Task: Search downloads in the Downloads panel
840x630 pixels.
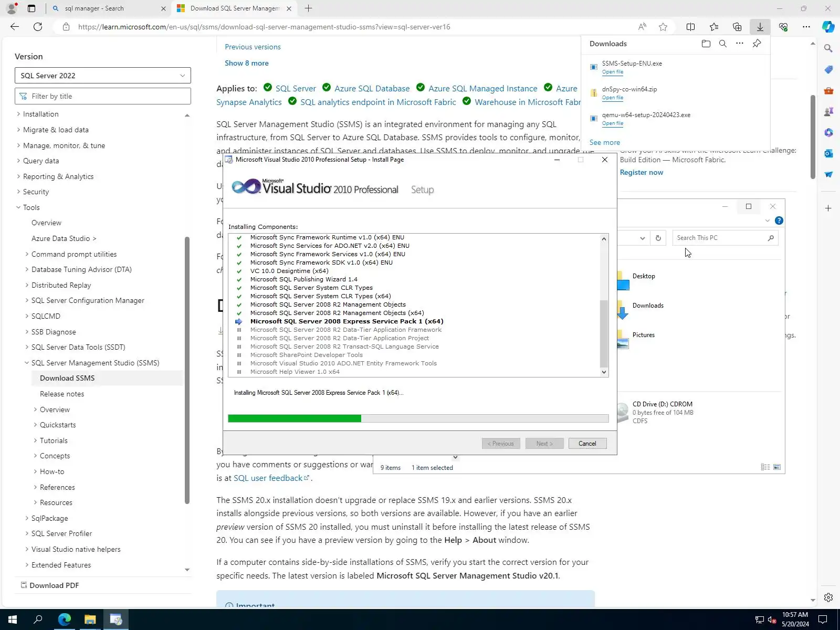Action: pos(723,44)
